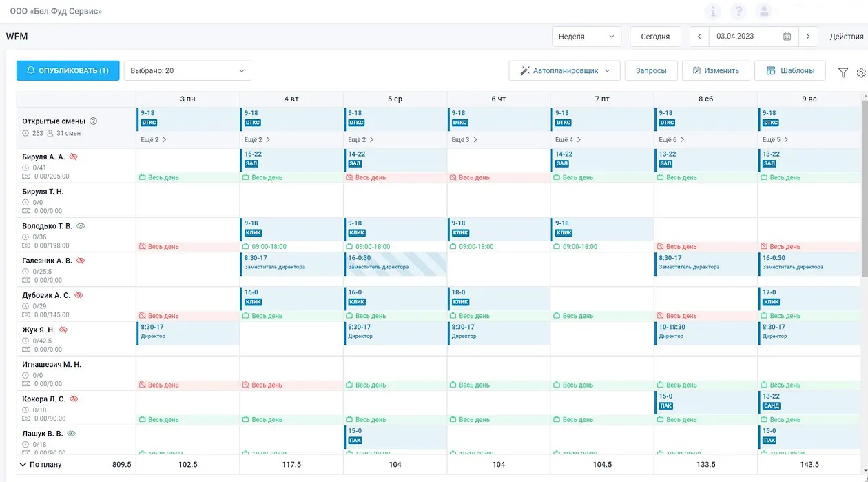Screen dimensions: 868x482
Task: Toggle visibility eye for Бируля А. А.
Action: click(x=74, y=157)
